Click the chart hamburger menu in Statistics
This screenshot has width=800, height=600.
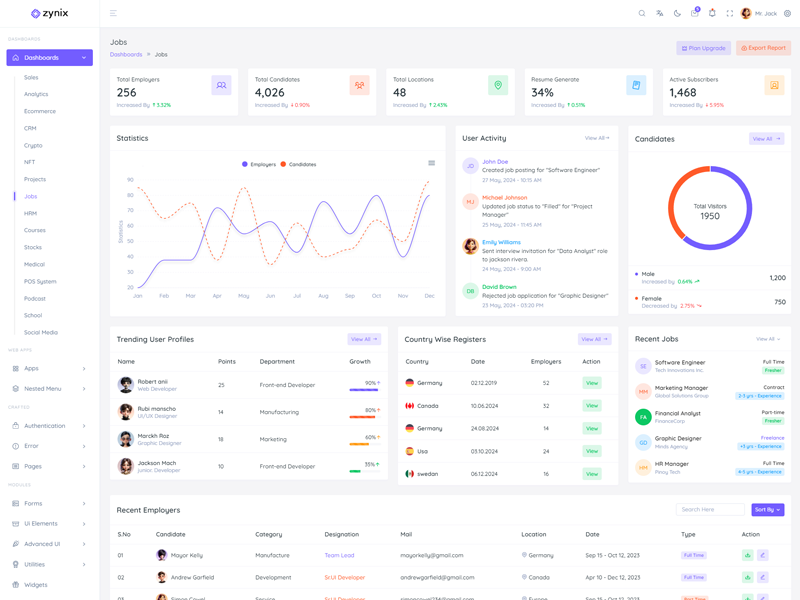431,163
